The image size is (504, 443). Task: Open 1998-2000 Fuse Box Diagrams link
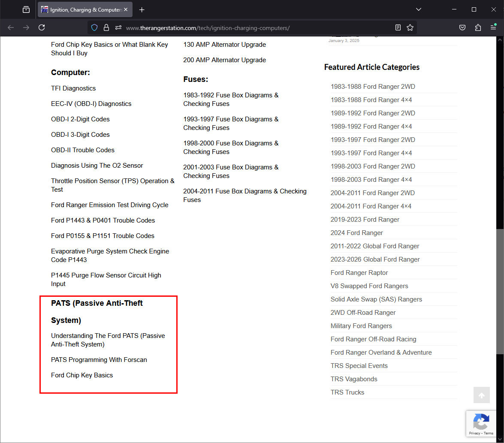click(231, 148)
